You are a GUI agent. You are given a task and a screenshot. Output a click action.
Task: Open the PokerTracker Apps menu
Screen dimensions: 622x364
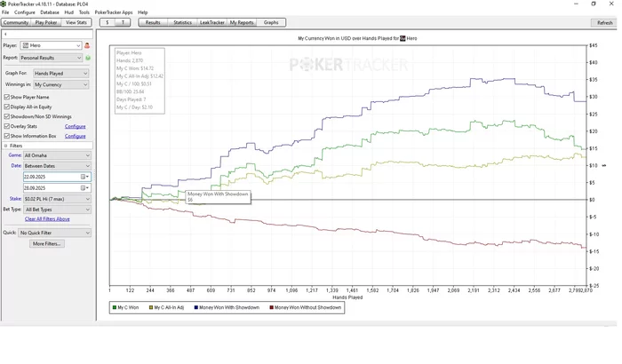(114, 12)
